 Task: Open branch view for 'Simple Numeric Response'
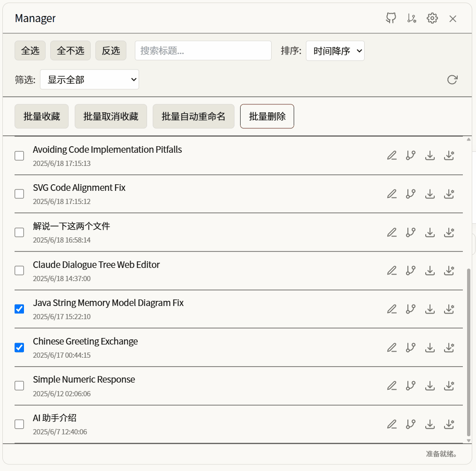point(411,385)
